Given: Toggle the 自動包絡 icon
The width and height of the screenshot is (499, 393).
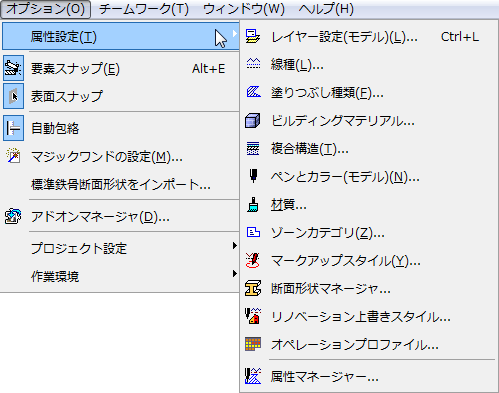Looking at the screenshot, I should tap(13, 128).
